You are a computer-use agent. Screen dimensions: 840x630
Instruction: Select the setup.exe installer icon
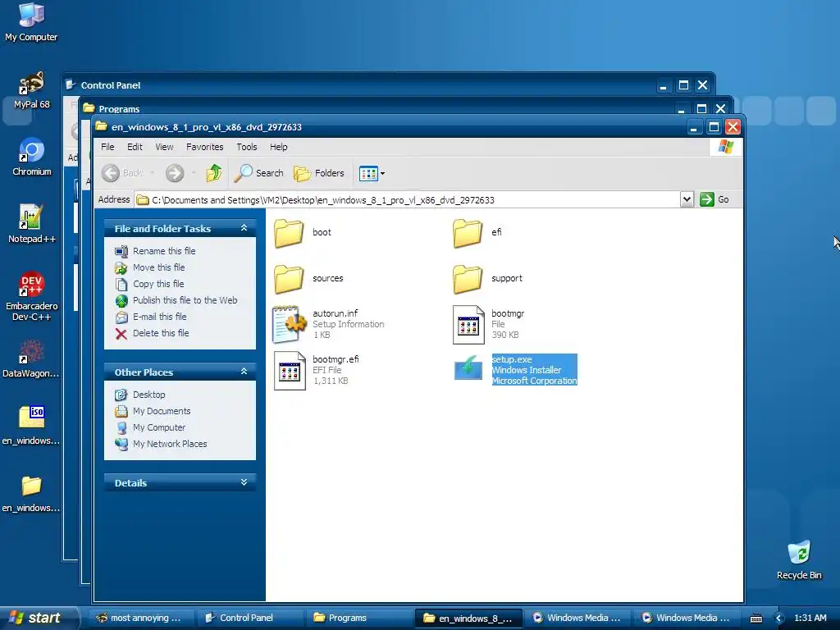pyautogui.click(x=468, y=368)
